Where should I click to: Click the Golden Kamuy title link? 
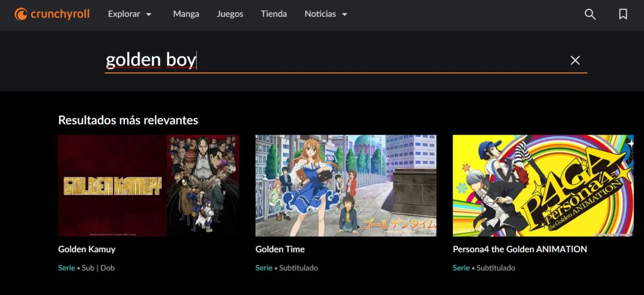(x=87, y=249)
